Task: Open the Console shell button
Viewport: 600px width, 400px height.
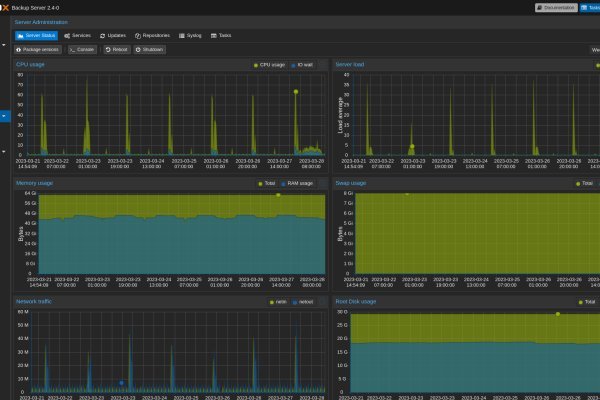Action: [82, 50]
